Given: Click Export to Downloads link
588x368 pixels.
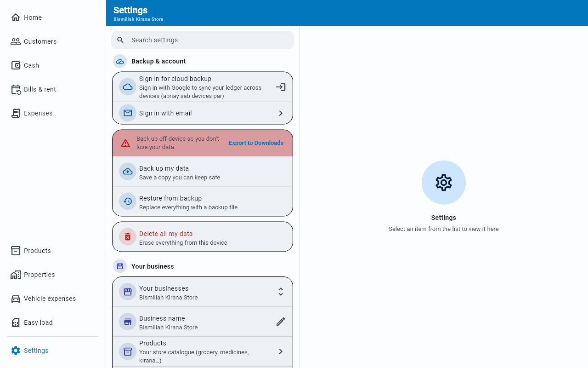Looking at the screenshot, I should coord(256,143).
